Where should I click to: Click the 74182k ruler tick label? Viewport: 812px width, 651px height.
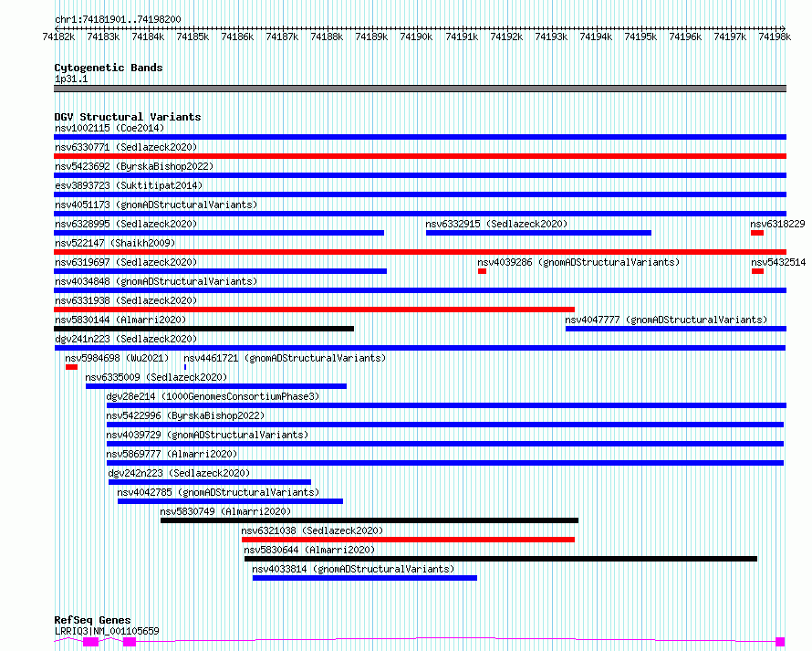click(58, 37)
